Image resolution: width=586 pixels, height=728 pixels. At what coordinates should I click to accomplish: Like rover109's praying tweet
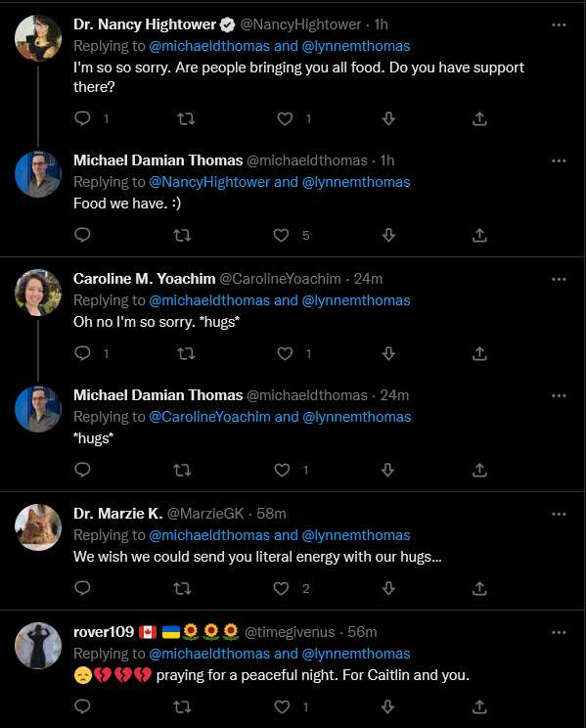282,707
